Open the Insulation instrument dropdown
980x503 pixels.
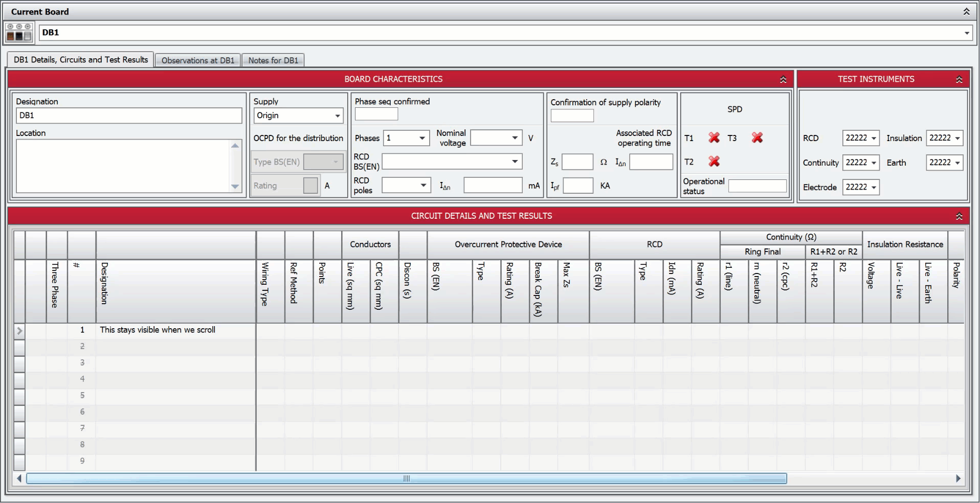tap(957, 138)
